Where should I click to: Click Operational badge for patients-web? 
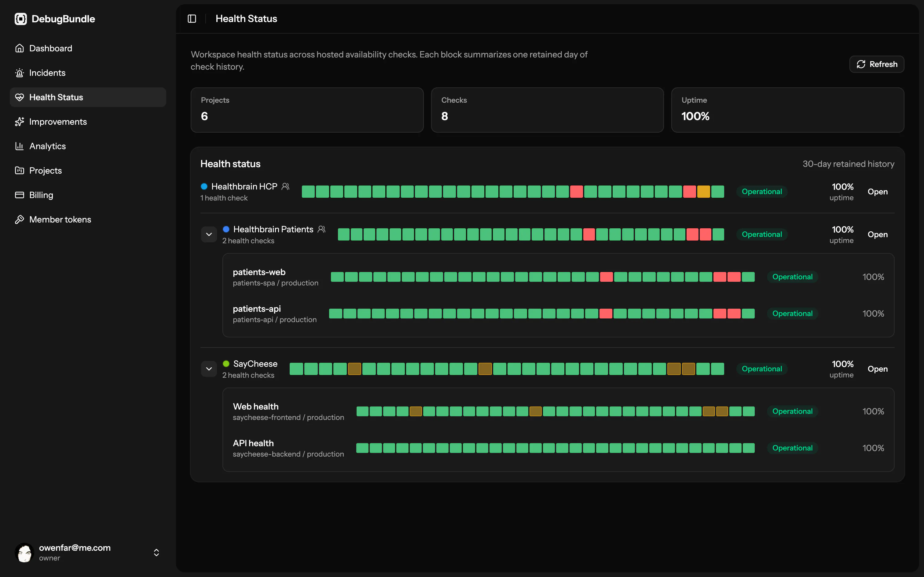(792, 277)
